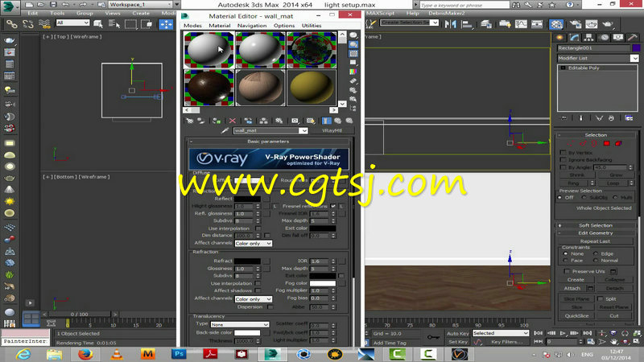Click VRayMtl material type button
644x362 pixels.
coord(332,130)
